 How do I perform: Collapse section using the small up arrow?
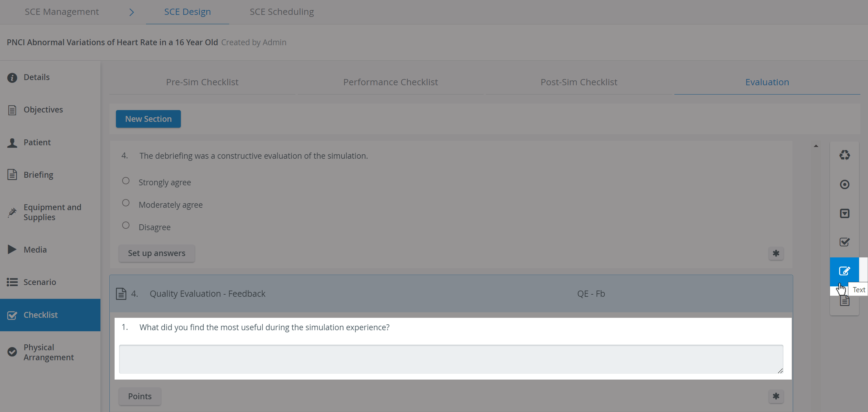pos(816,146)
